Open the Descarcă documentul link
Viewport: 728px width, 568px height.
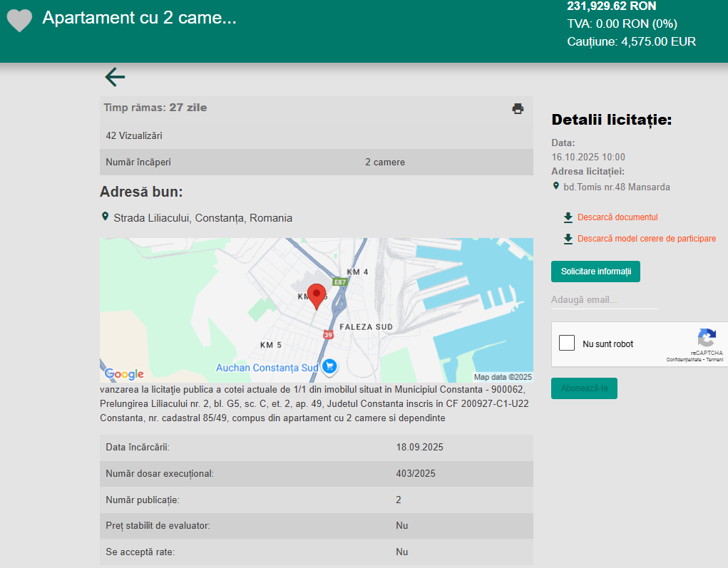click(x=617, y=217)
